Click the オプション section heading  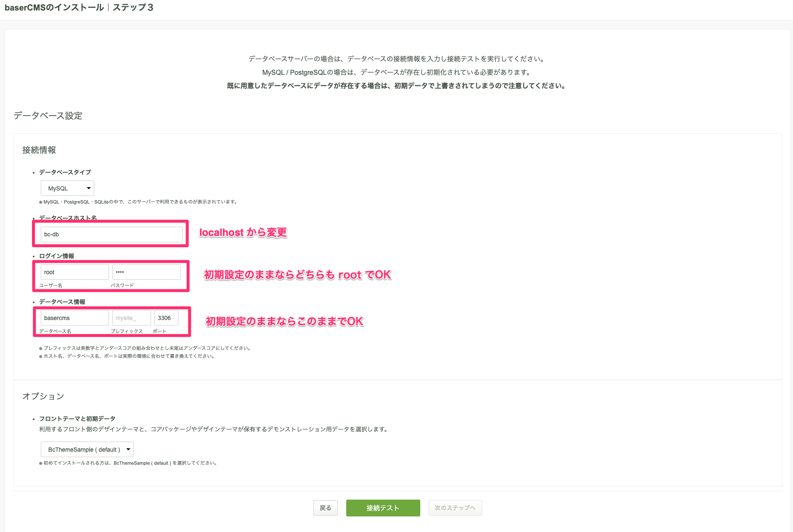point(43,396)
